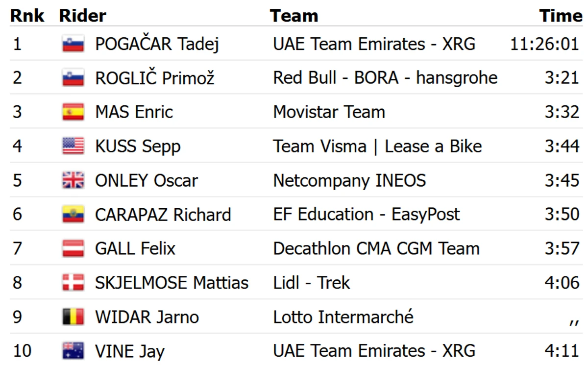
Task: Click the Team column header
Action: click(x=294, y=16)
